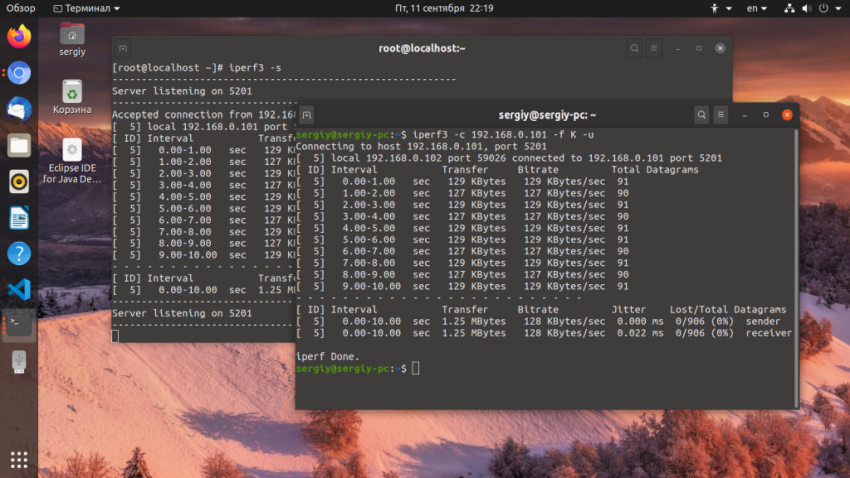Image resolution: width=850 pixels, height=478 pixels.
Task: Click the new tab icon in the sergiy@sergiy-pc terminal
Action: point(307,115)
